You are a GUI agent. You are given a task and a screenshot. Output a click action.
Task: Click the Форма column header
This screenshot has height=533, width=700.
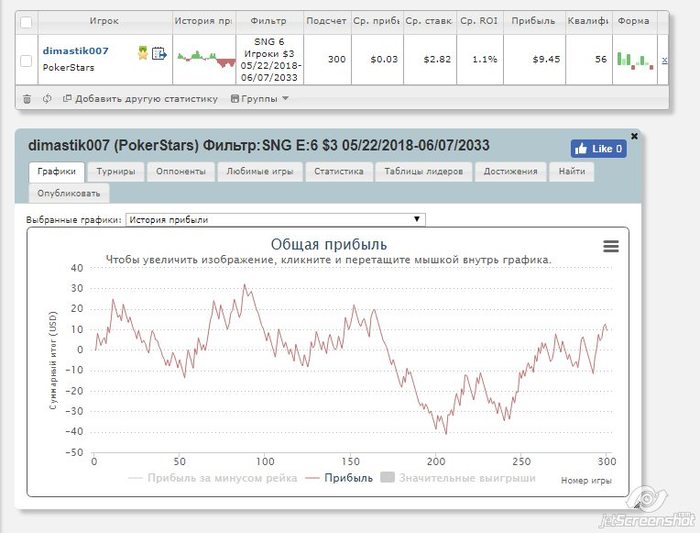click(x=633, y=21)
